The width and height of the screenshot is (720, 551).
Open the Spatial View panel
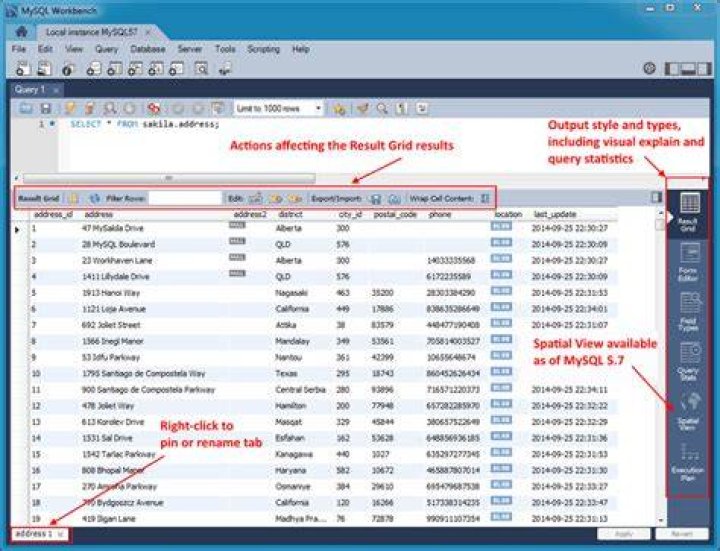[687, 411]
